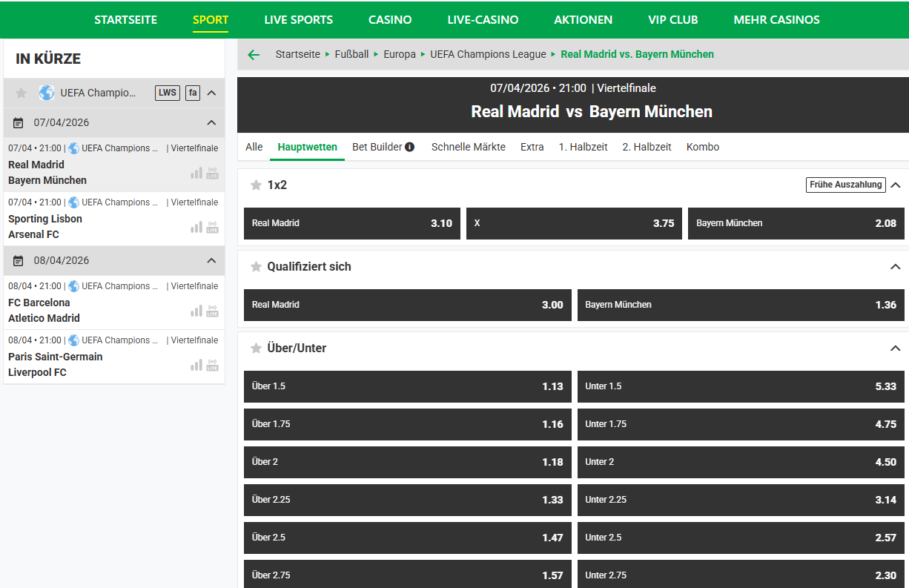Open the statistics bars for Real Madrid match
This screenshot has height=588, width=909.
[x=196, y=173]
